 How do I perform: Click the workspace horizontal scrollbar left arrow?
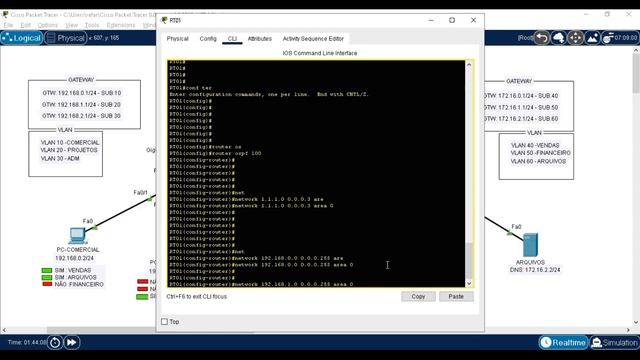4,330
